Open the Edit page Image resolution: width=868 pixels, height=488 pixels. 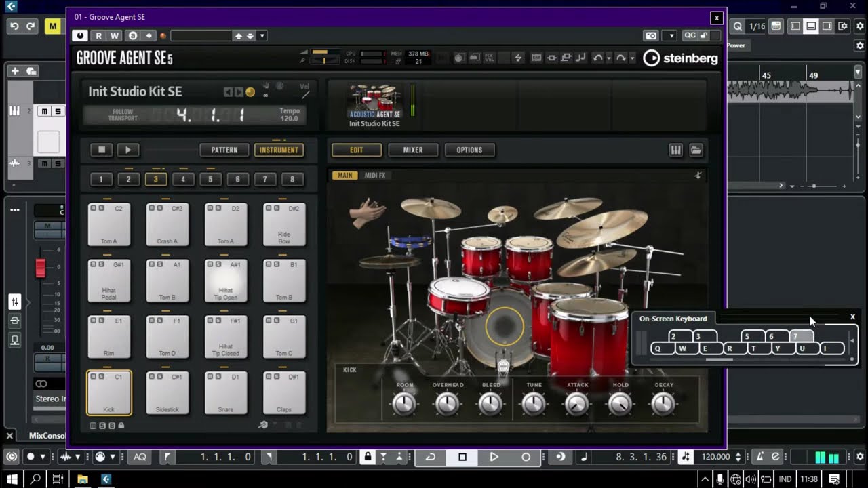(356, 150)
